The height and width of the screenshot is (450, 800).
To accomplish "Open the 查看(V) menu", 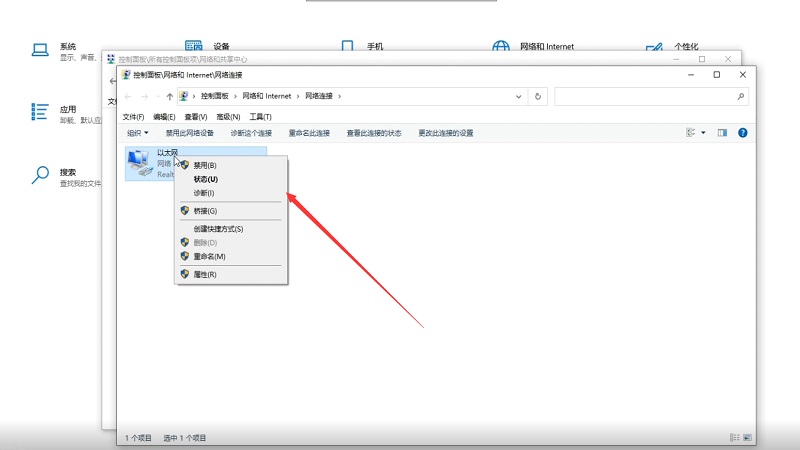I will click(195, 117).
